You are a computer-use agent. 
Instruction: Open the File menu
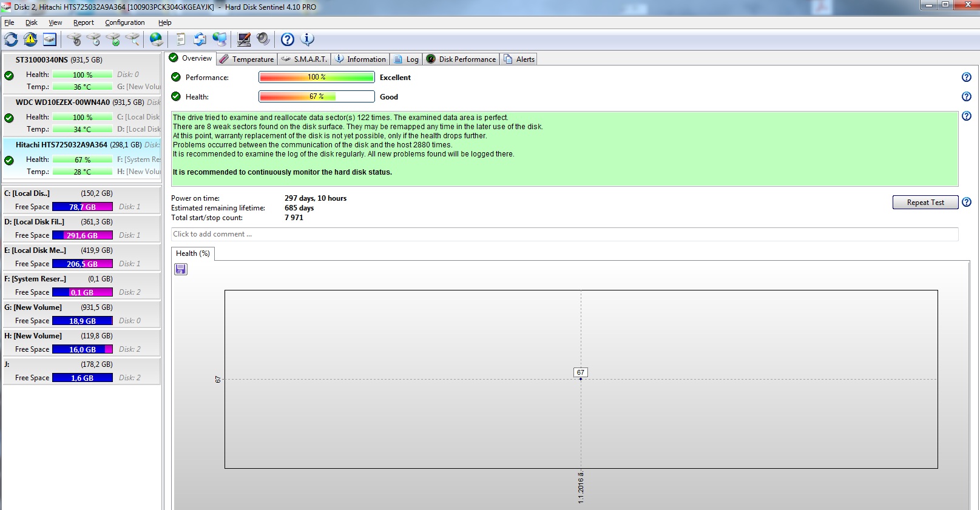pyautogui.click(x=9, y=22)
